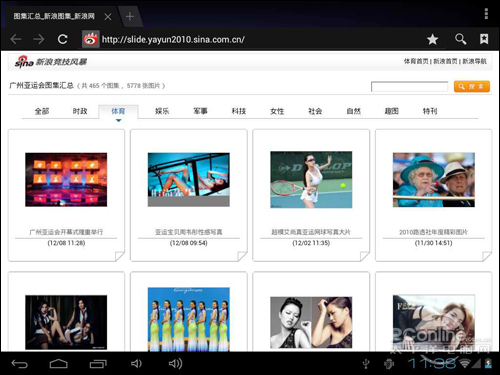Select the 自然 category tab

[x=353, y=111]
